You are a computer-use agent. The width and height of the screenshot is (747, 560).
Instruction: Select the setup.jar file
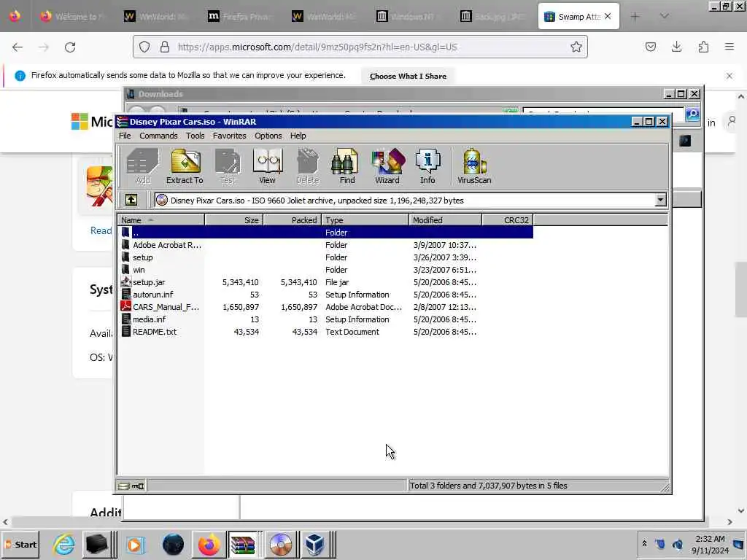point(325,282)
